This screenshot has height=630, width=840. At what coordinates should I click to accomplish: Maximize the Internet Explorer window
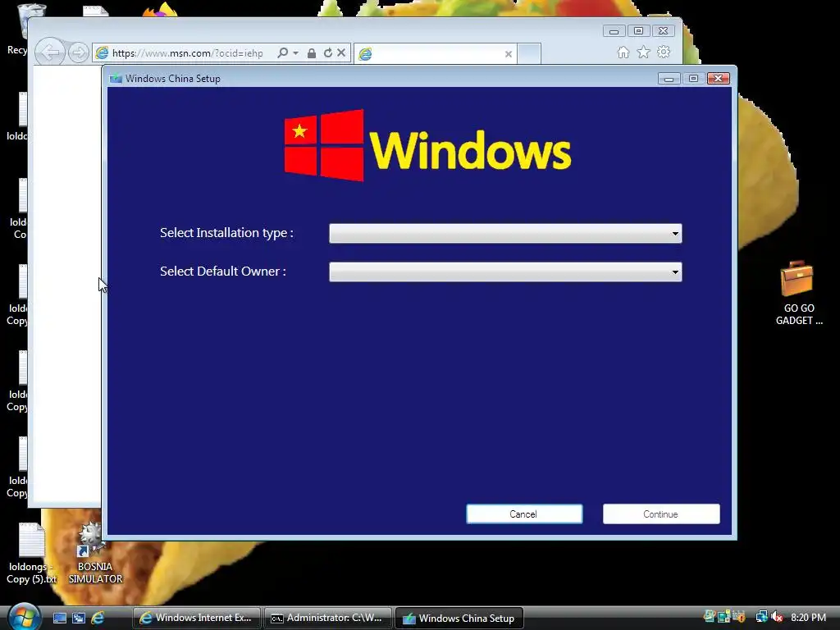point(638,31)
